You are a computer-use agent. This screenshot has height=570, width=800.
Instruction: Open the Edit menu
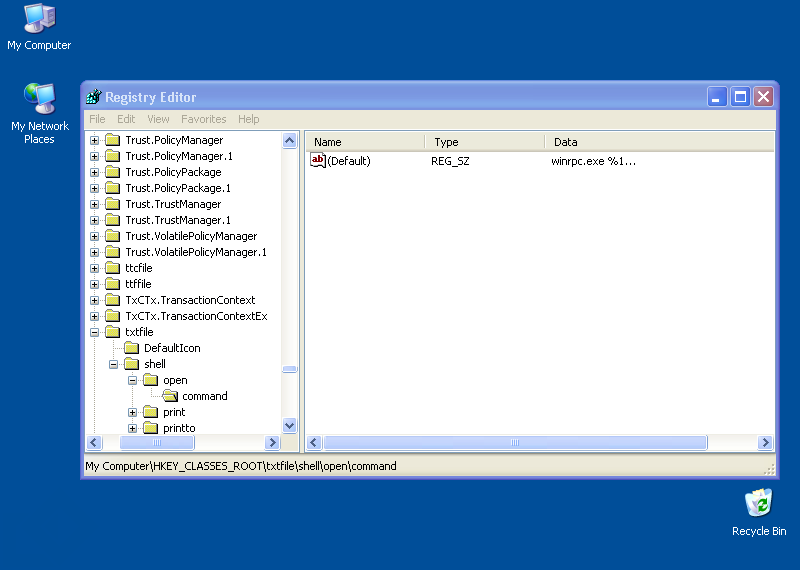(126, 119)
